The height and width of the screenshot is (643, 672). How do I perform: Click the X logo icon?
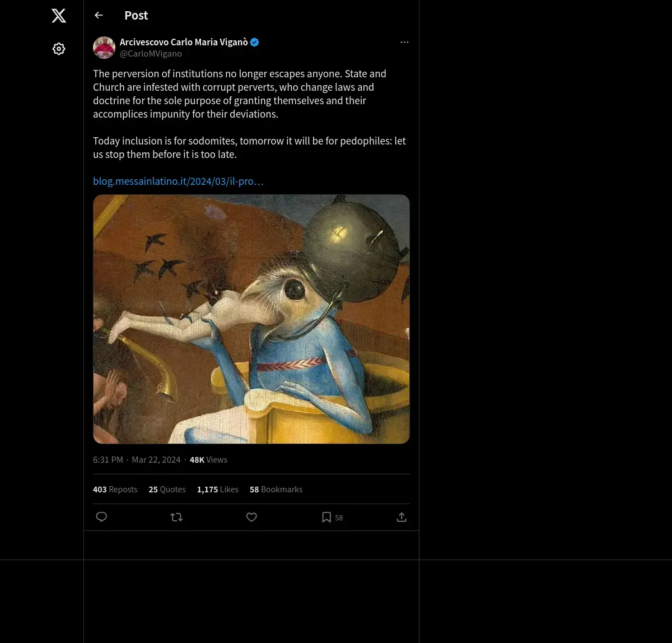pos(59,16)
